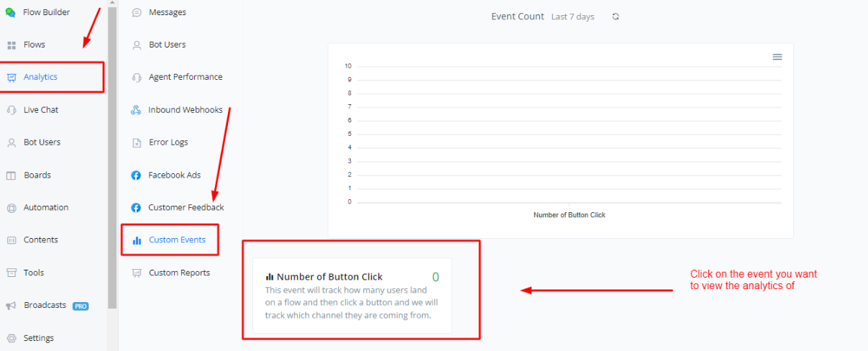Click the Flows grid icon
This screenshot has height=351, width=868.
point(11,45)
